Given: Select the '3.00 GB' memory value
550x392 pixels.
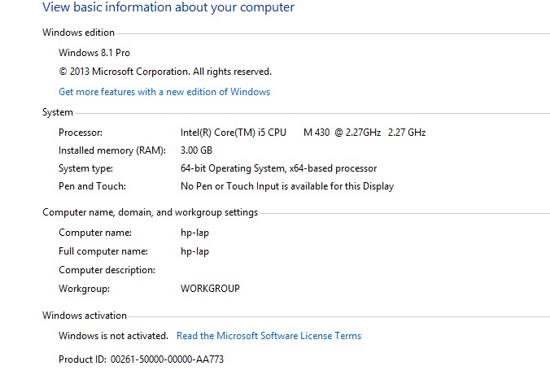Looking at the screenshot, I should tap(196, 150).
